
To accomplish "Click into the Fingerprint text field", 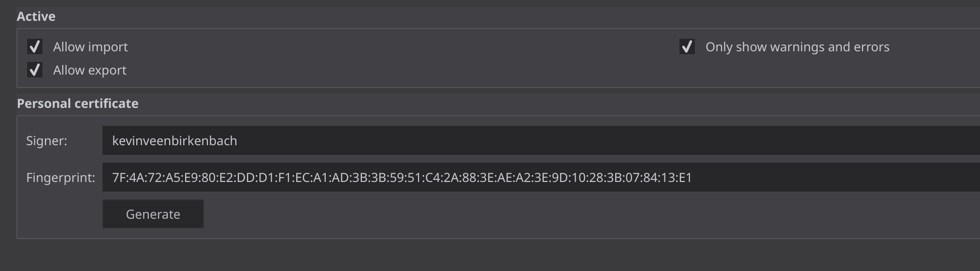I will [821, 178].
